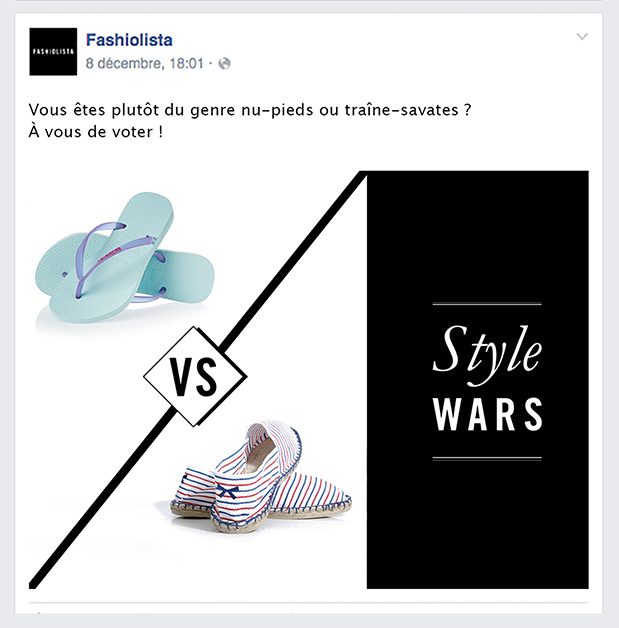Image resolution: width=619 pixels, height=628 pixels.
Task: Click the grey separator under post image
Action: (x=309, y=602)
